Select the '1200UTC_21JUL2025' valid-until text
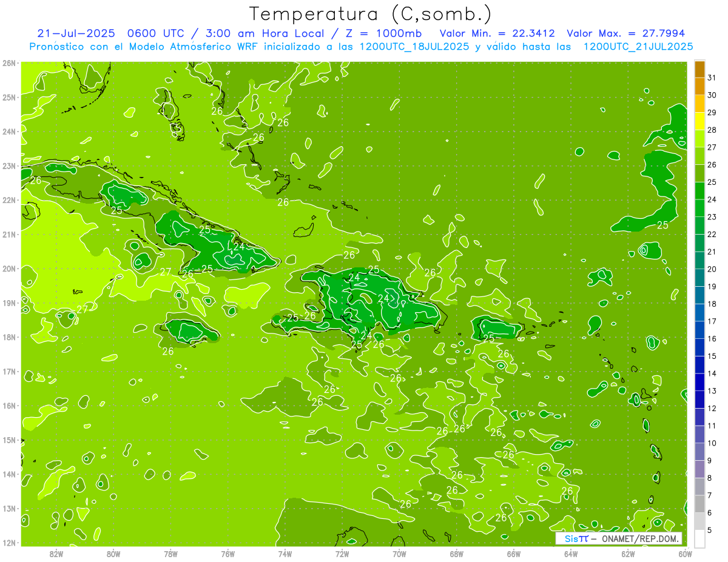The width and height of the screenshot is (728, 562). [x=638, y=47]
